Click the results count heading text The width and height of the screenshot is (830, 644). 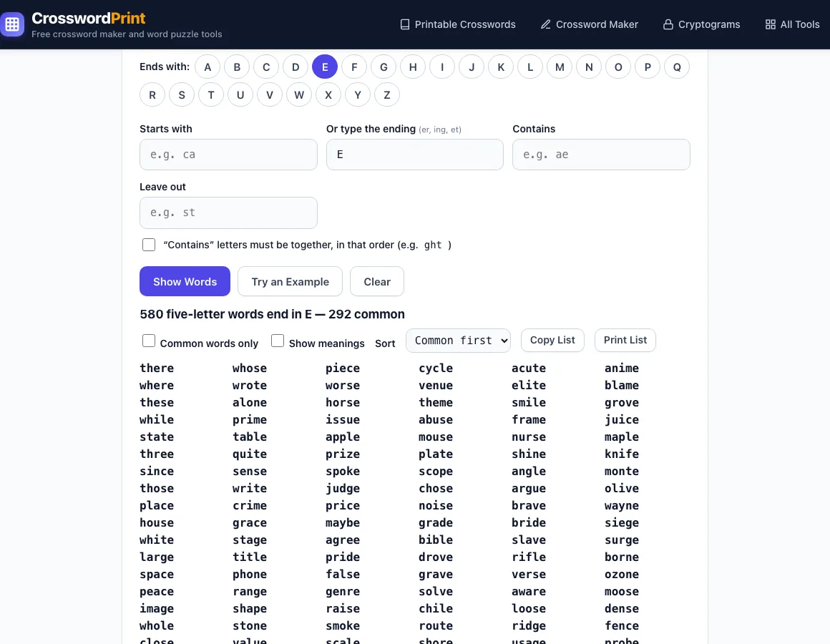point(272,314)
